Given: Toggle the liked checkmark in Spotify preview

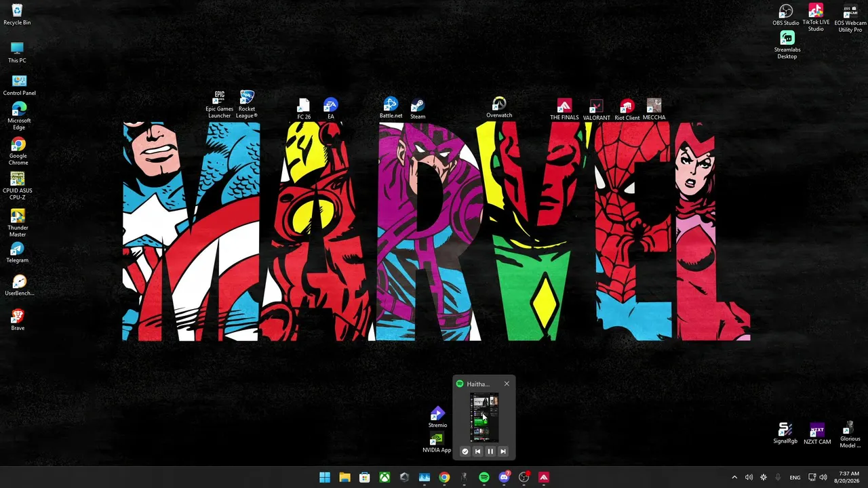Looking at the screenshot, I should (x=465, y=451).
